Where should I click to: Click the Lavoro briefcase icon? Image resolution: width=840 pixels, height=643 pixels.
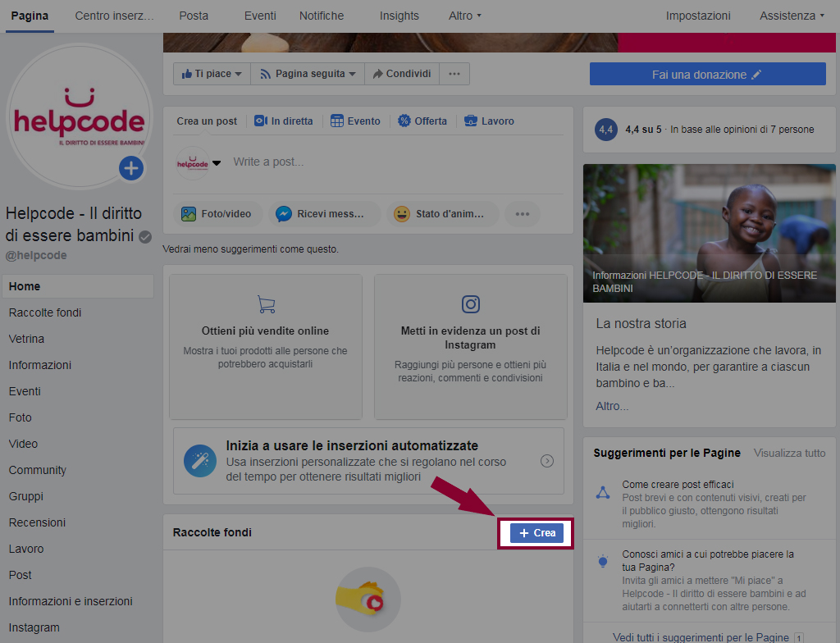(x=471, y=121)
